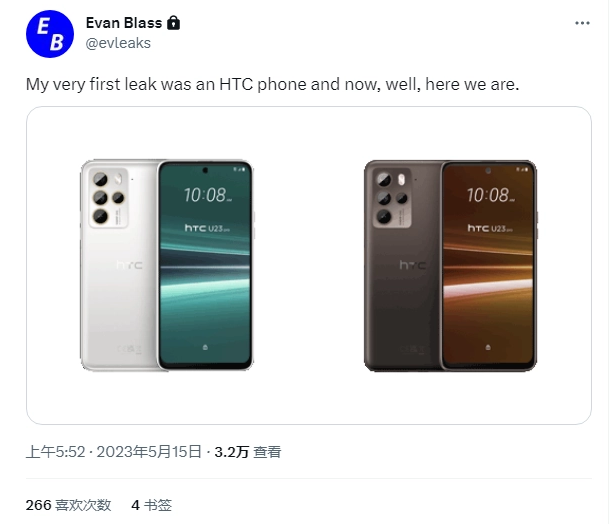Click the 2023年5月15日 date link
Image resolution: width=616 pixels, height=524 pixels.
pos(149,452)
